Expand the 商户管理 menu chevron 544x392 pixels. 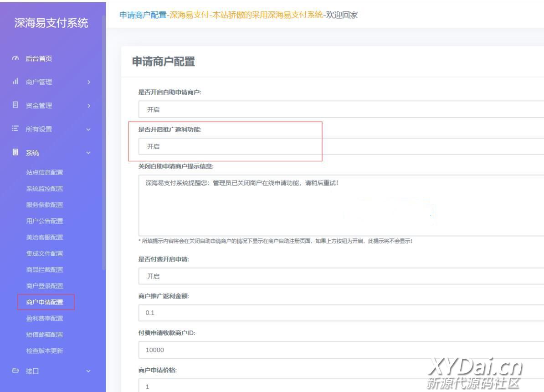tap(89, 82)
